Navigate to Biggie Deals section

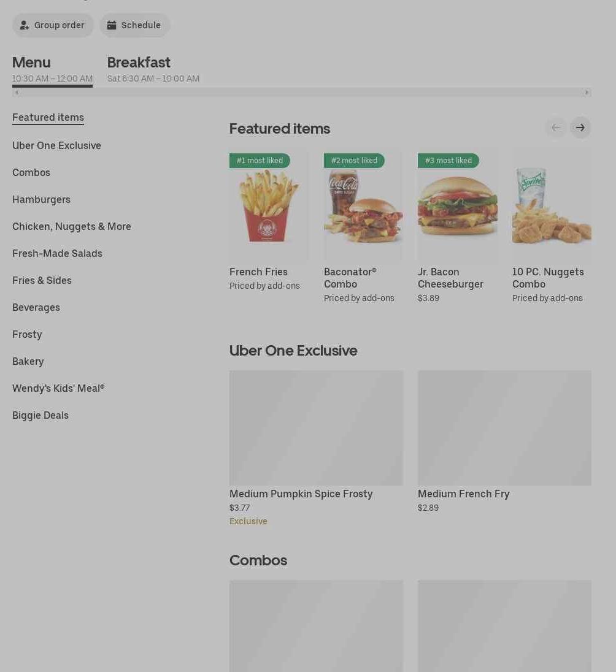[x=40, y=415]
